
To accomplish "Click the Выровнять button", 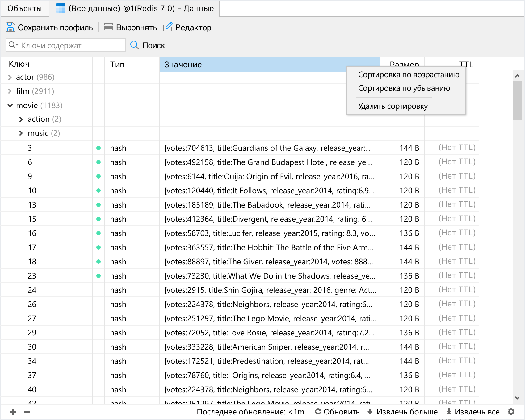I will (131, 27).
